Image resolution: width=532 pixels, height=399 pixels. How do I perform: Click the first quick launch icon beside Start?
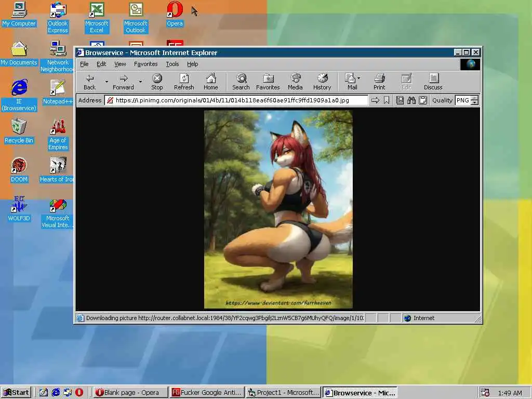[x=44, y=393]
